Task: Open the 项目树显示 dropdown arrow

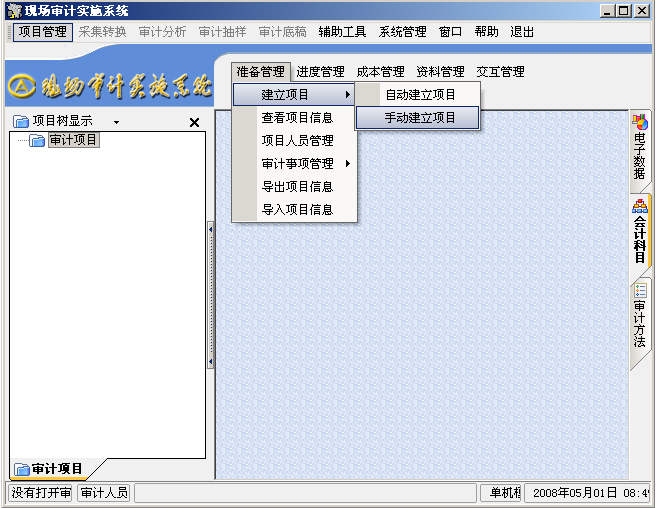Action: click(x=116, y=123)
